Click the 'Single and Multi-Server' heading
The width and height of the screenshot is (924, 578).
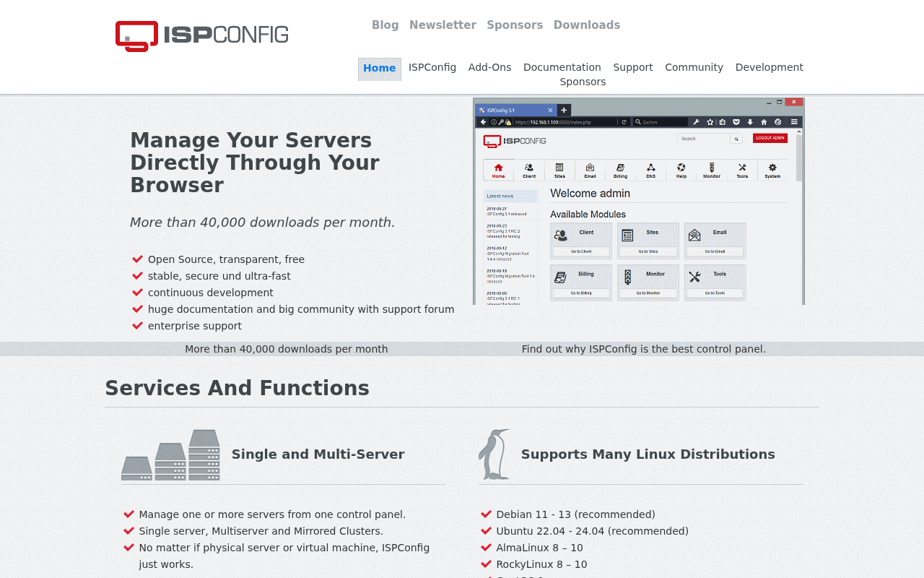pos(318,454)
